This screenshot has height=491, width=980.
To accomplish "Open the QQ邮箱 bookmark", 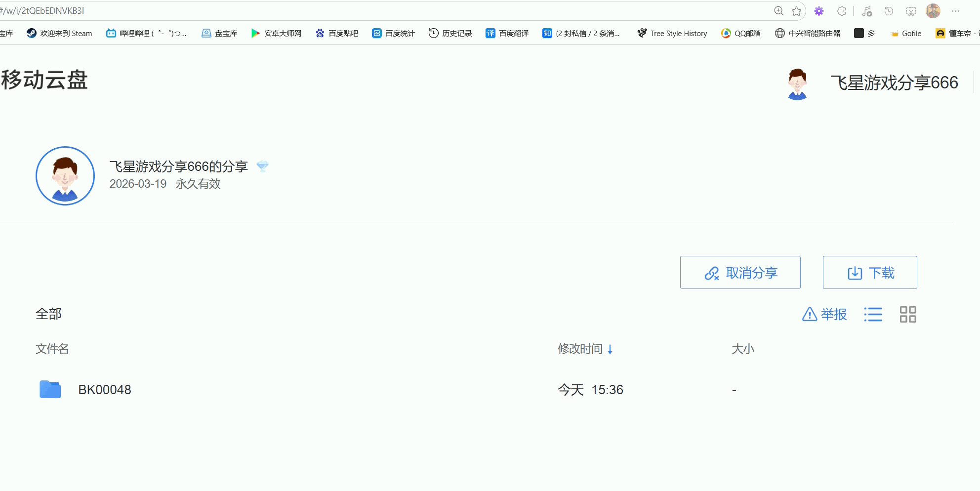I will pyautogui.click(x=741, y=33).
